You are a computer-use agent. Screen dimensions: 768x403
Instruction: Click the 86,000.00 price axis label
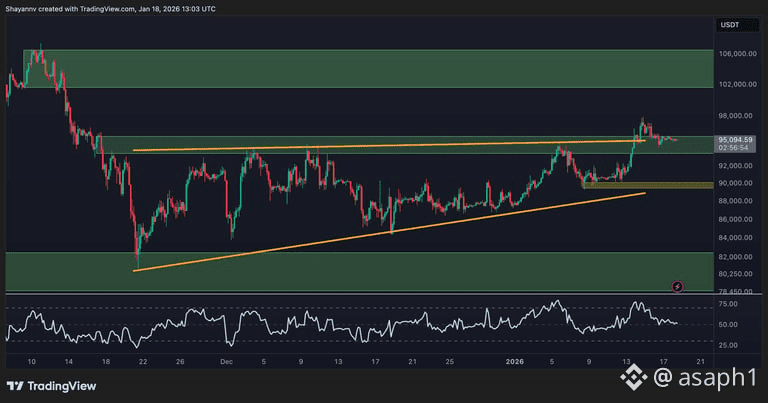pos(735,219)
